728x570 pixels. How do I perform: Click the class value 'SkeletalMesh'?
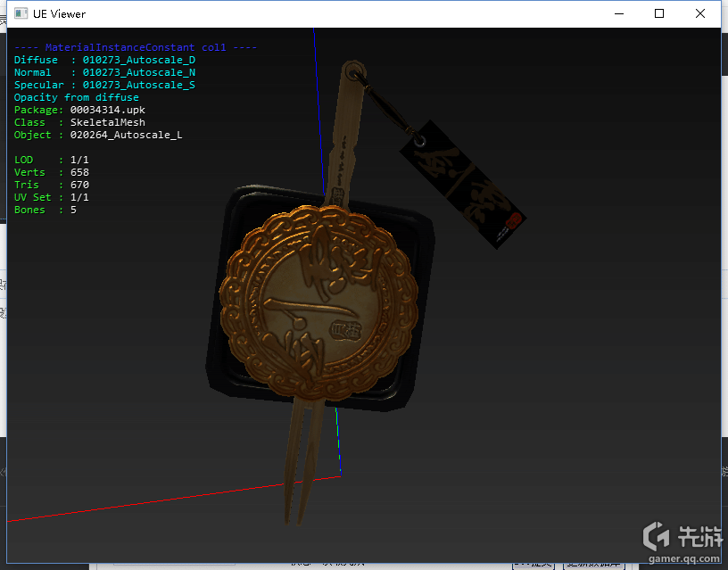108,122
